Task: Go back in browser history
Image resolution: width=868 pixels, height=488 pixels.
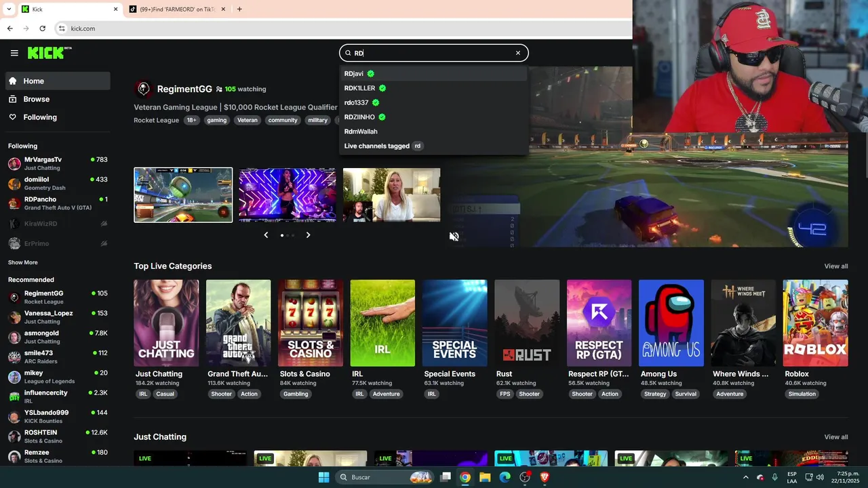Action: pyautogui.click(x=9, y=28)
